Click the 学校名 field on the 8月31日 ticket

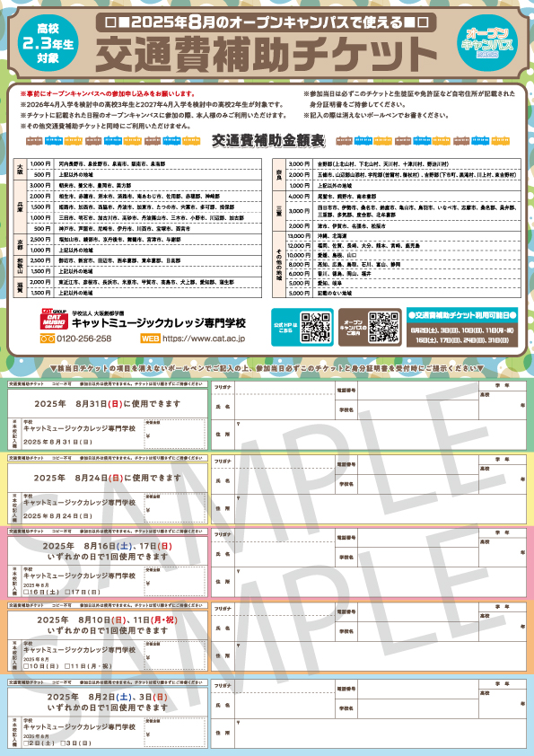click(418, 409)
